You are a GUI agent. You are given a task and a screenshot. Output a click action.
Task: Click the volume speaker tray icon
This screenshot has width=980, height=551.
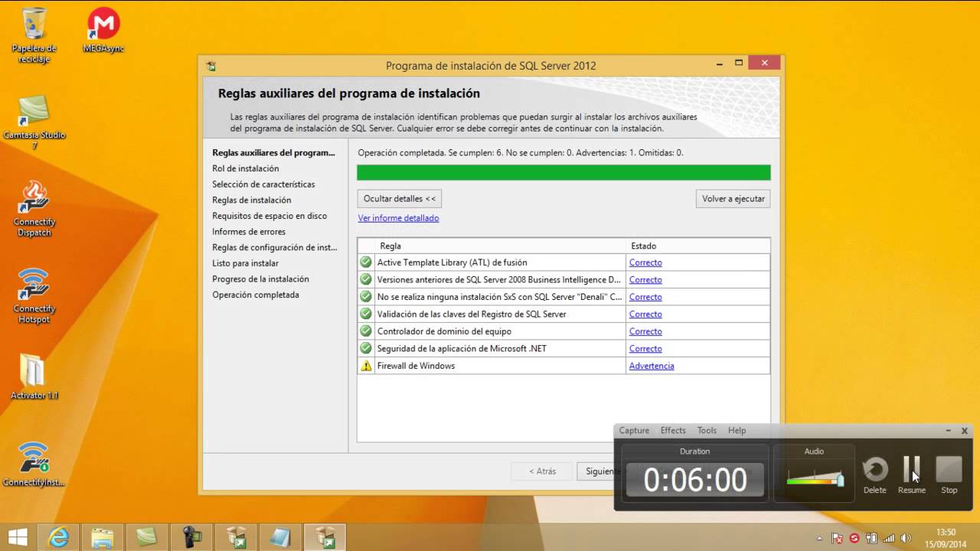tap(906, 538)
